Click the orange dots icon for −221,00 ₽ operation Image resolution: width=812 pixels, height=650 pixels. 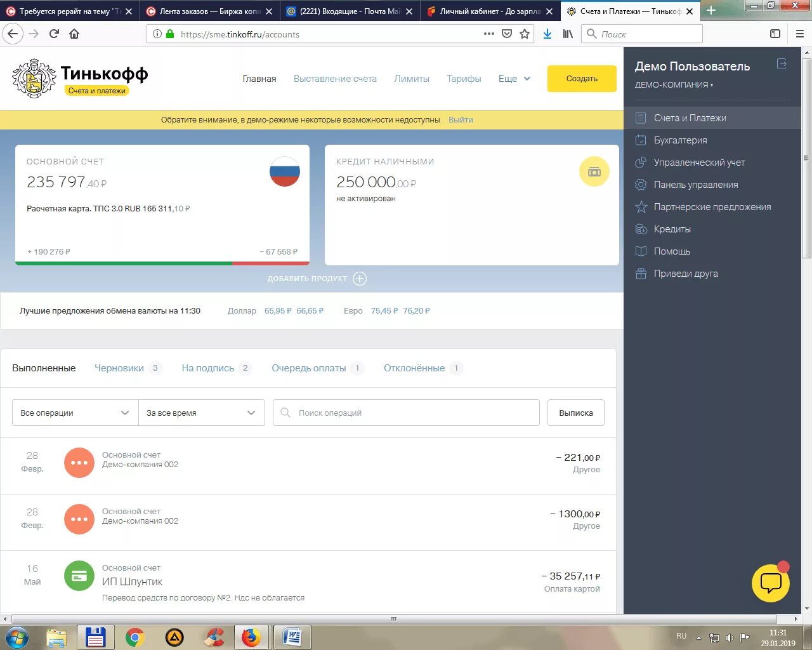click(x=79, y=463)
